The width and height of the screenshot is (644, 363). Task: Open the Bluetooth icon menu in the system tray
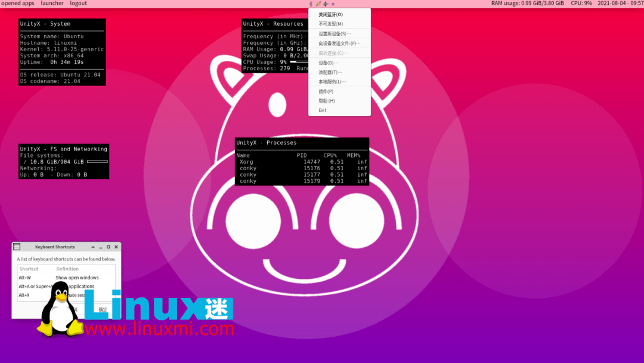click(x=311, y=4)
